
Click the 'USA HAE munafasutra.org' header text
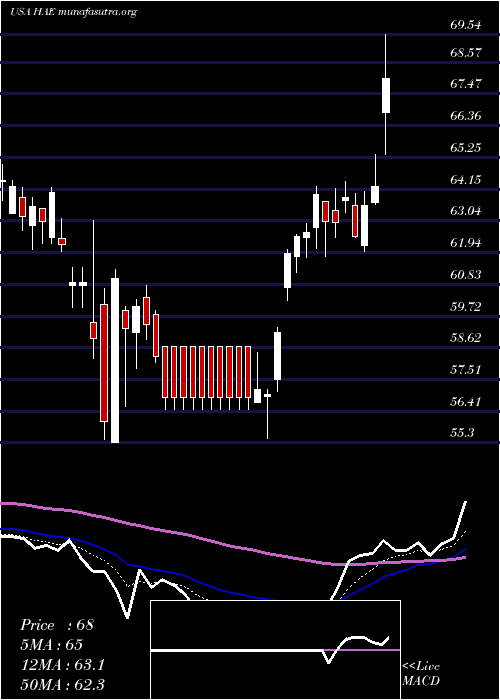tap(73, 12)
